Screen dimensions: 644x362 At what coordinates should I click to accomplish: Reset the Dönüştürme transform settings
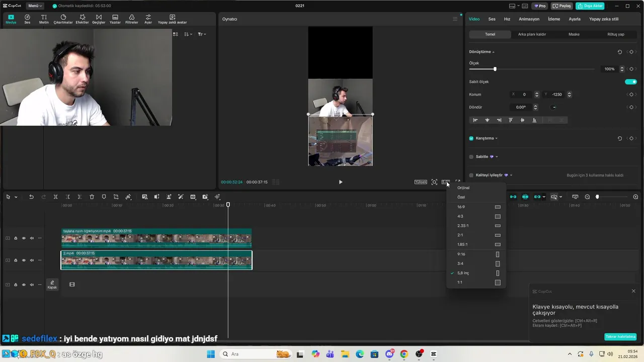pyautogui.click(x=619, y=52)
